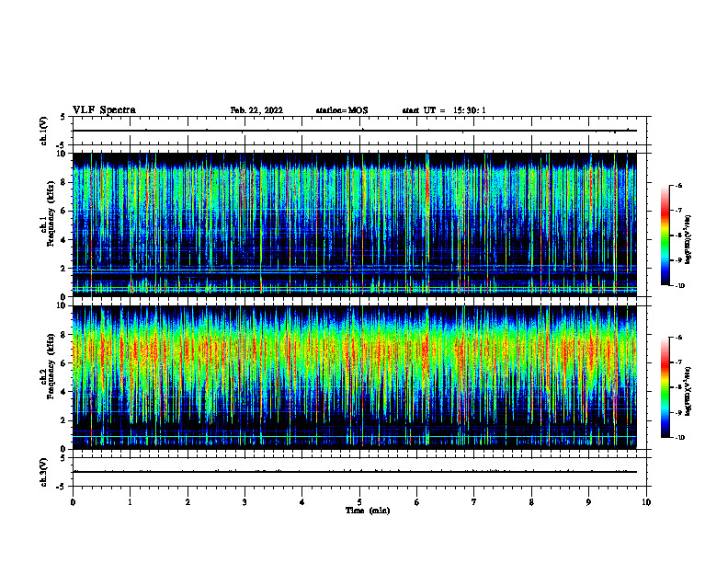
Task: Click the ch.3(V) waveform strip at bottom
Action: click(359, 472)
